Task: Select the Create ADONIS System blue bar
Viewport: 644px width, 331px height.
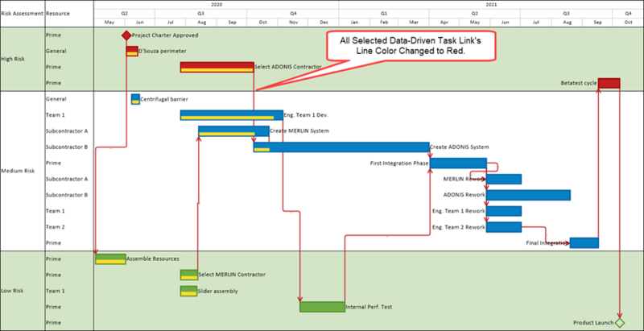Action: pyautogui.click(x=341, y=147)
